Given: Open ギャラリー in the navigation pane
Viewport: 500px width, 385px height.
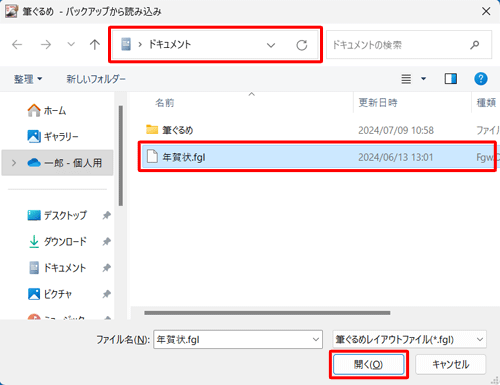Looking at the screenshot, I should pyautogui.click(x=53, y=136).
